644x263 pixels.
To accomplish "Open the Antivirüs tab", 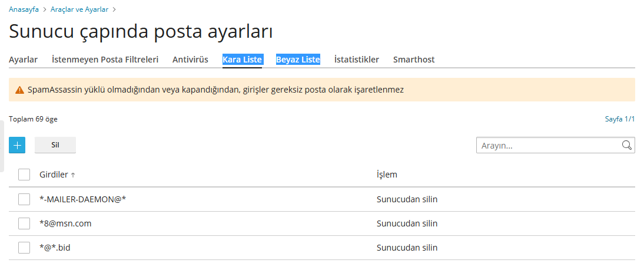I will 190,60.
